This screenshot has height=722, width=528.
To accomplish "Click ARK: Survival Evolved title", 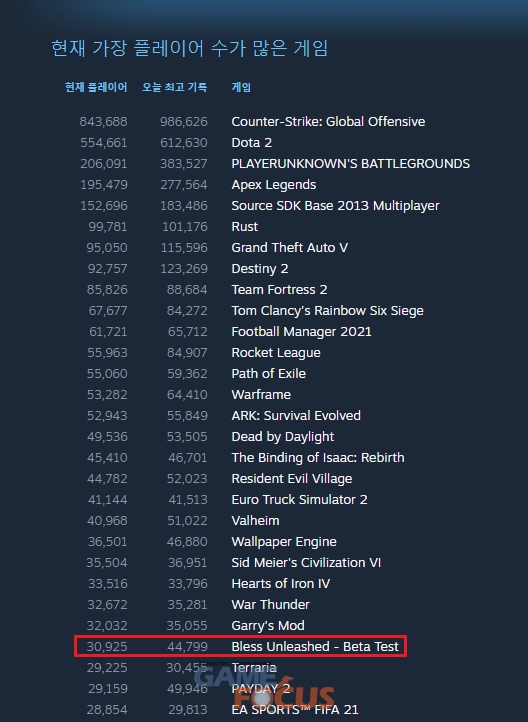I will 296,416.
